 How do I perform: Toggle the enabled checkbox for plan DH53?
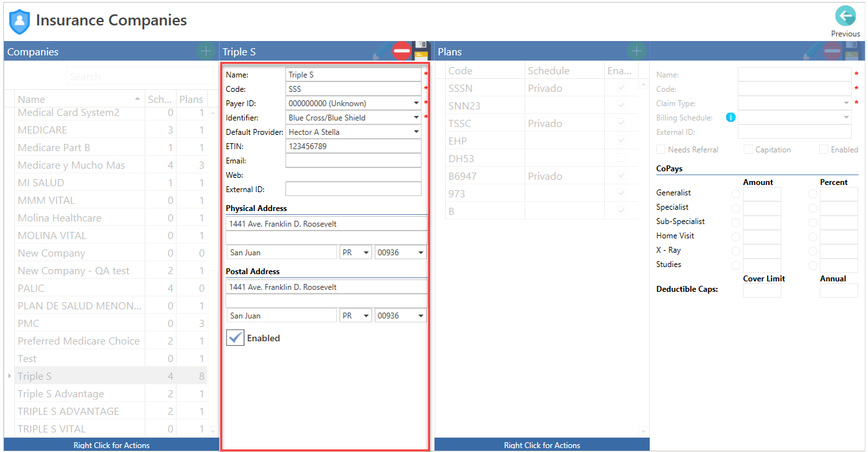(622, 158)
